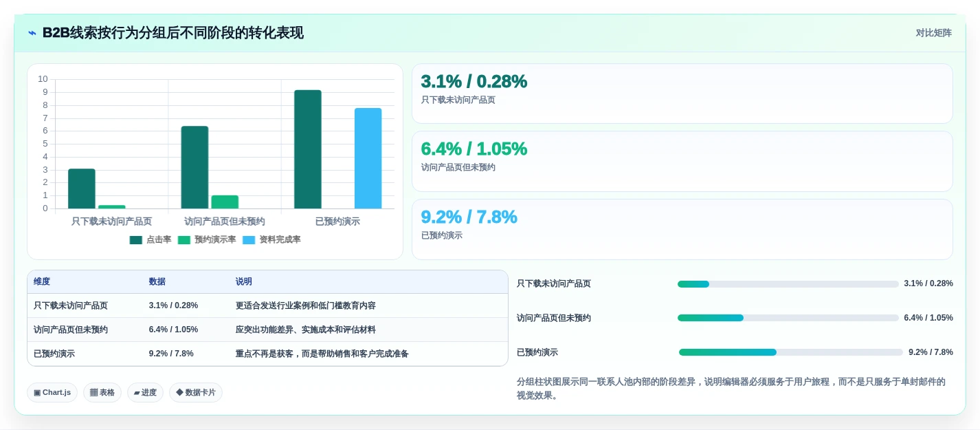Image resolution: width=980 pixels, height=430 pixels.
Task: Click the y-axis value 10
Action: (x=43, y=79)
